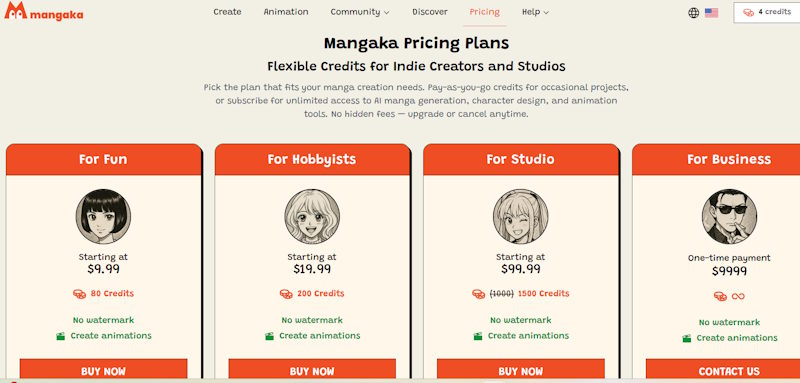Click the US flag icon
This screenshot has width=800, height=383.
tap(711, 13)
